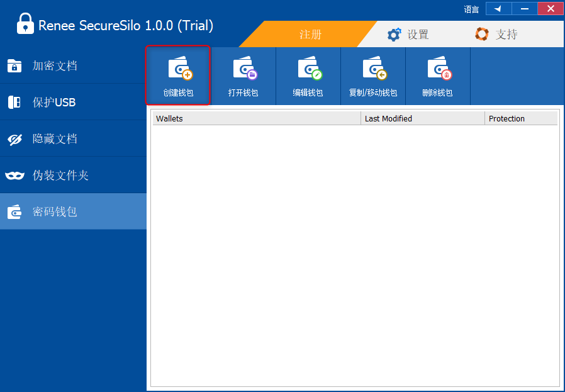The height and width of the screenshot is (392, 565).
Task: Click the arrow button next to 语言
Action: point(498,9)
